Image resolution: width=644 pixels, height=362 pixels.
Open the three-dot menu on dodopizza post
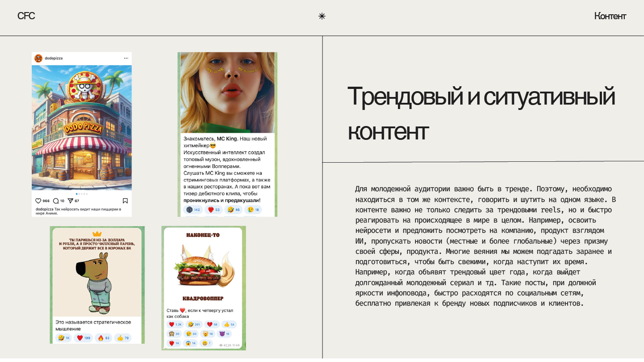tap(126, 58)
